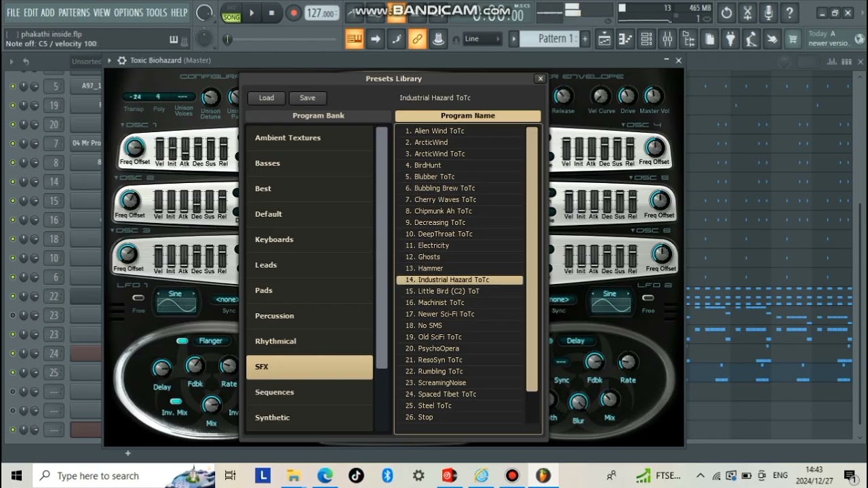Image resolution: width=868 pixels, height=488 pixels.
Task: Click the arrow left of Pattern 1
Action: 514,39
